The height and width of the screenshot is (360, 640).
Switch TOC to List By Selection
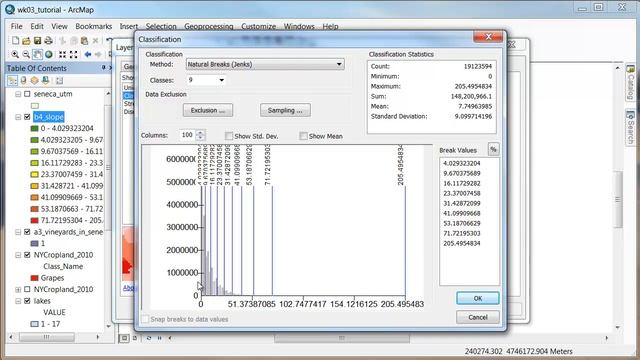tap(46, 80)
